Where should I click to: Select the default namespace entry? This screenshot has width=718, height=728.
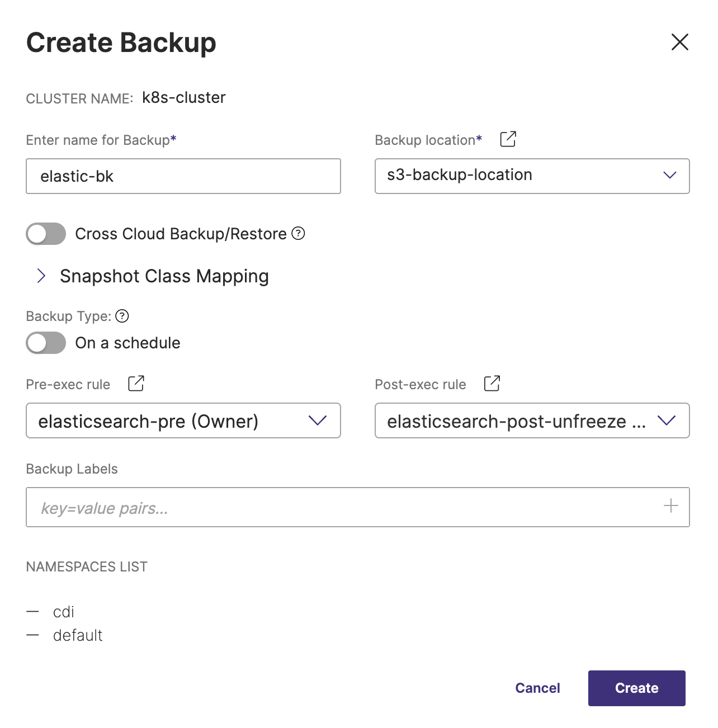[x=78, y=635]
